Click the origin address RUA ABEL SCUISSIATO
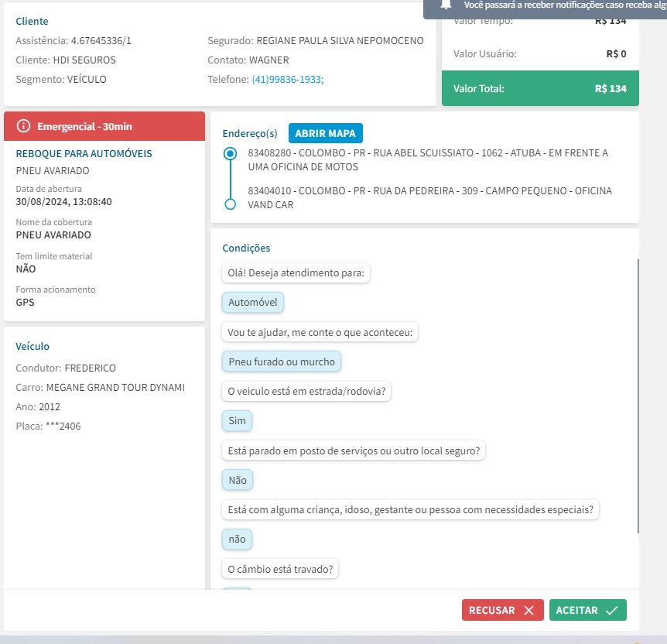This screenshot has width=667, height=644. point(428,159)
